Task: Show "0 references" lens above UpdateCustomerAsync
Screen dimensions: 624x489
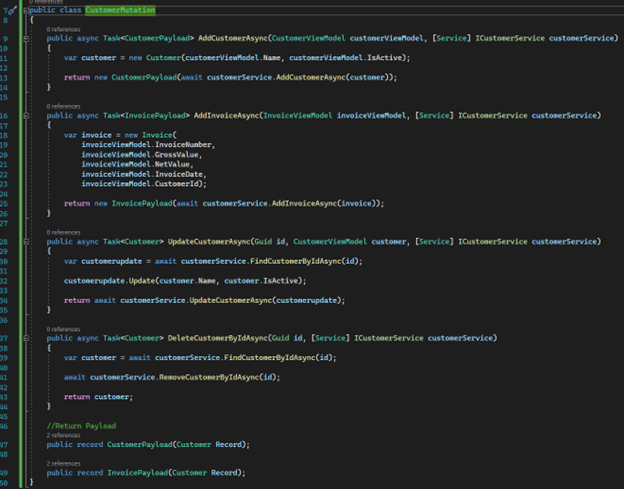Action: (x=64, y=232)
